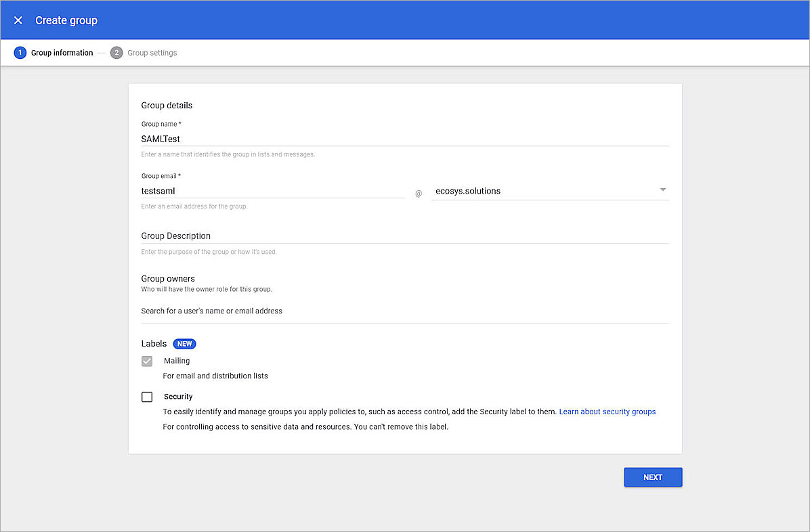Click the Group information step label
This screenshot has height=532, width=810.
pos(62,52)
